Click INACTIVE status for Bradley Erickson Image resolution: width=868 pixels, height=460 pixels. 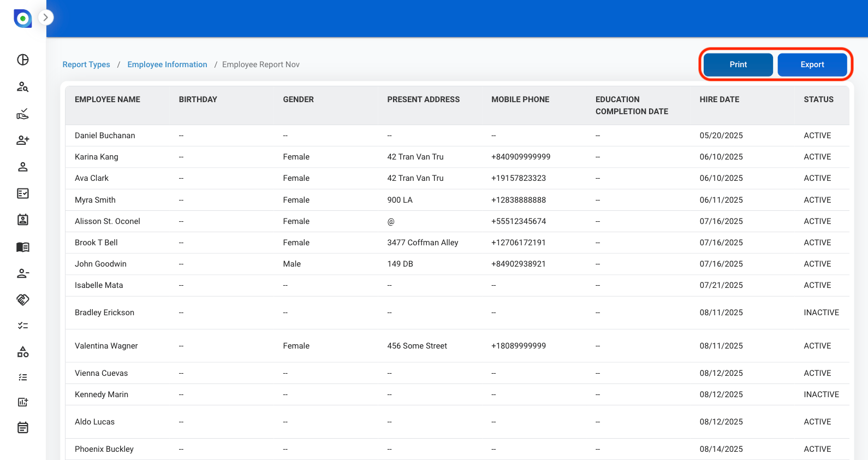click(x=821, y=312)
